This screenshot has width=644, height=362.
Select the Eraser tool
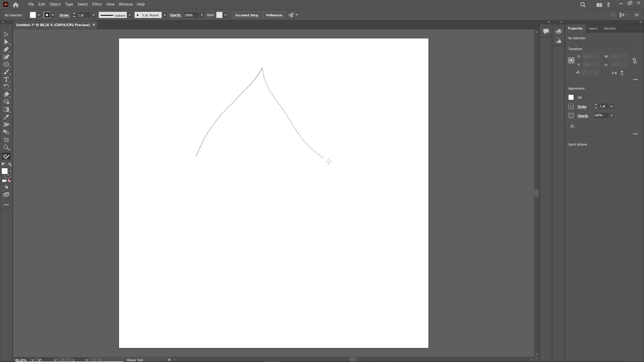(6, 95)
